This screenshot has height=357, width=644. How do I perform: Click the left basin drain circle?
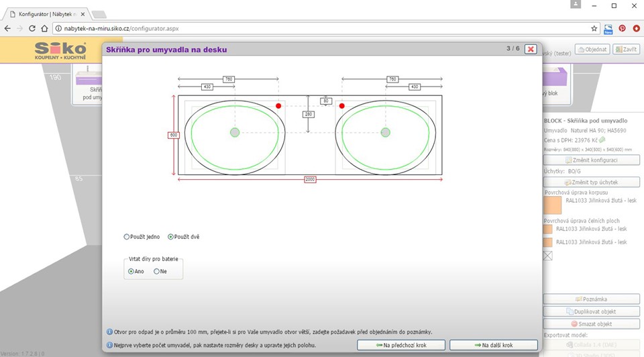pos(234,132)
